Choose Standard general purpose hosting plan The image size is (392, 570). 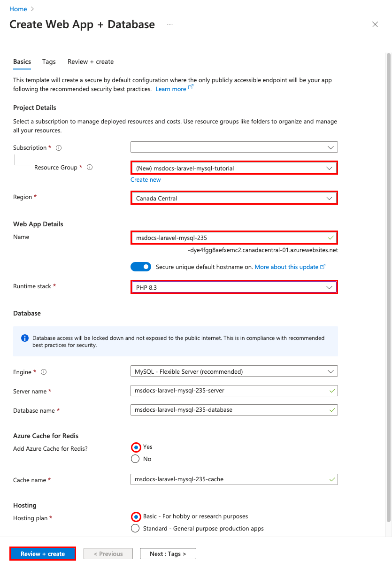click(x=135, y=528)
